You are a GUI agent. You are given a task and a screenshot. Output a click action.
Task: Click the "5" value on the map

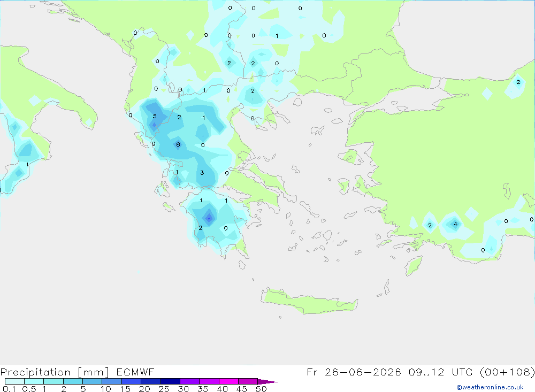[155, 117]
